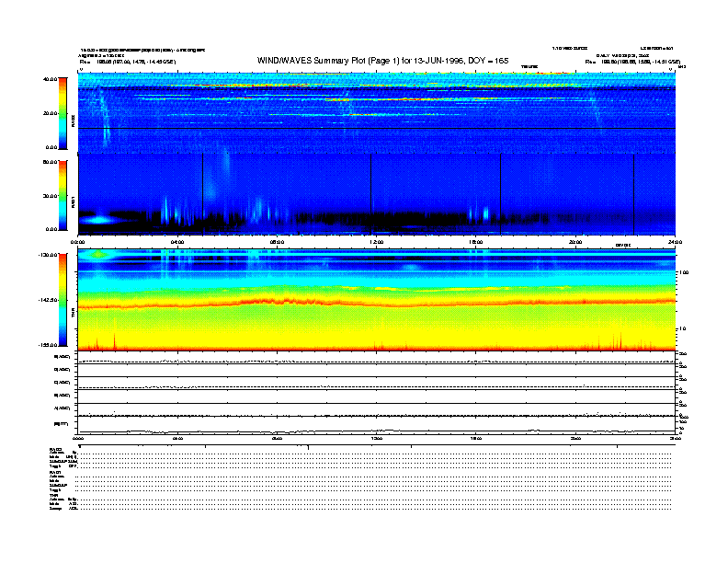Click the RAD1 color scale bar
Screen dimensions: 728x563
click(63, 195)
